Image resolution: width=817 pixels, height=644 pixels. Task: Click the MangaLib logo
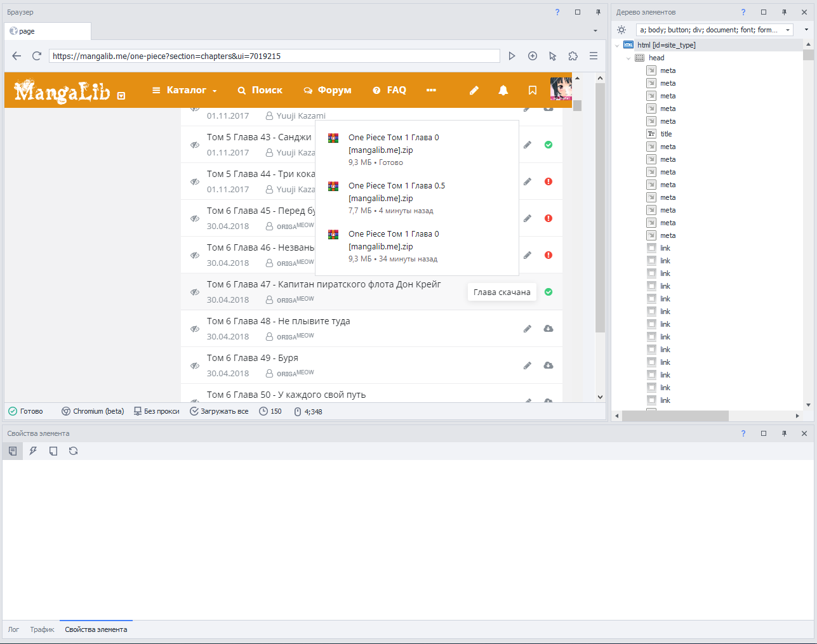(62, 91)
